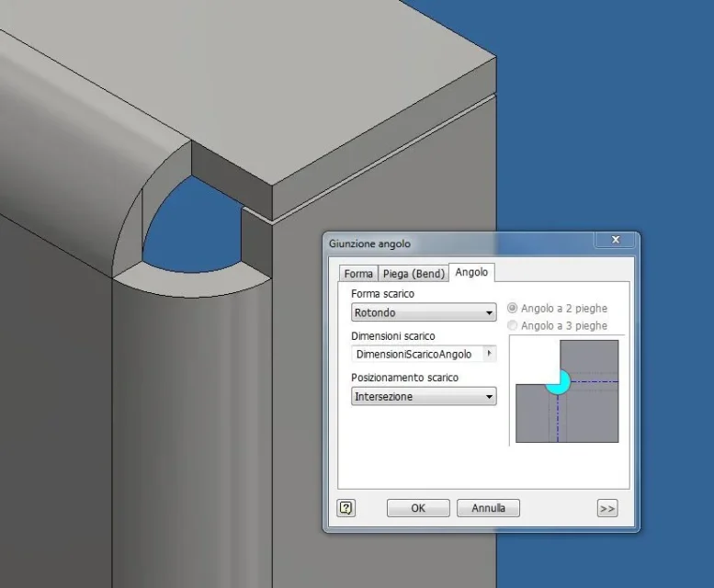Image resolution: width=714 pixels, height=588 pixels.
Task: Open the Posizionamento scarico Intersezione dropdown
Action: [424, 396]
